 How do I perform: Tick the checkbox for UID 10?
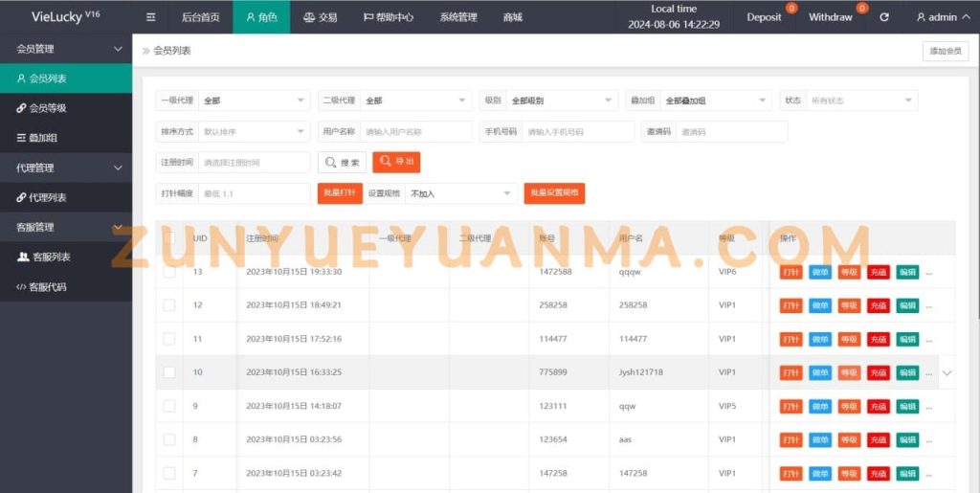click(169, 371)
